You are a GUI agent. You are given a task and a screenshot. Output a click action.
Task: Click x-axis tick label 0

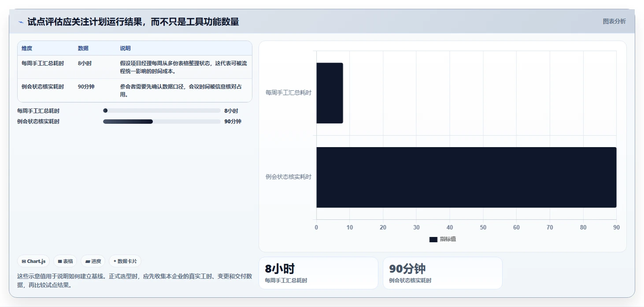pos(316,228)
